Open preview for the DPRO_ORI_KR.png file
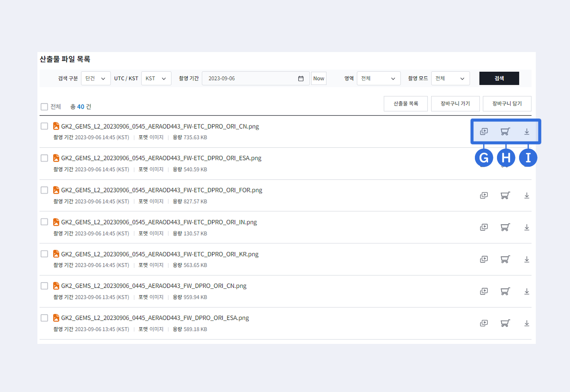The width and height of the screenshot is (570, 392). coord(484,259)
